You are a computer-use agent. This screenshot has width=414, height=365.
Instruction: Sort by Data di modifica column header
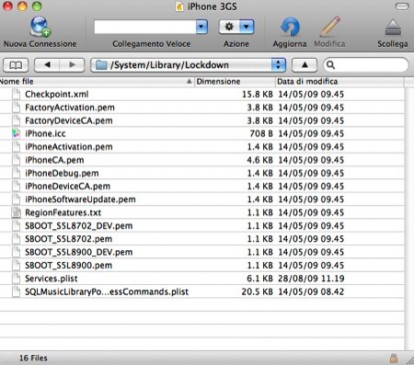click(339, 81)
